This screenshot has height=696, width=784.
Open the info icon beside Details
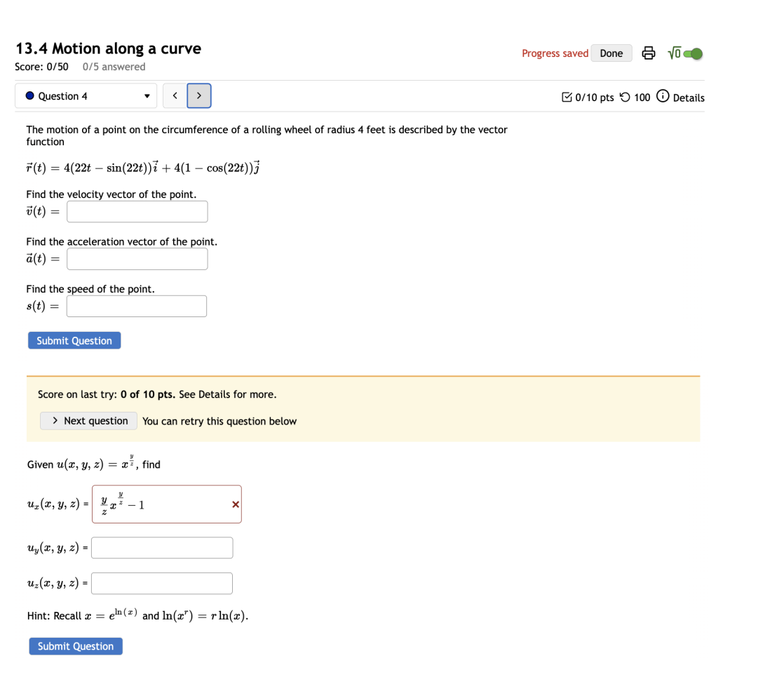[x=663, y=98]
